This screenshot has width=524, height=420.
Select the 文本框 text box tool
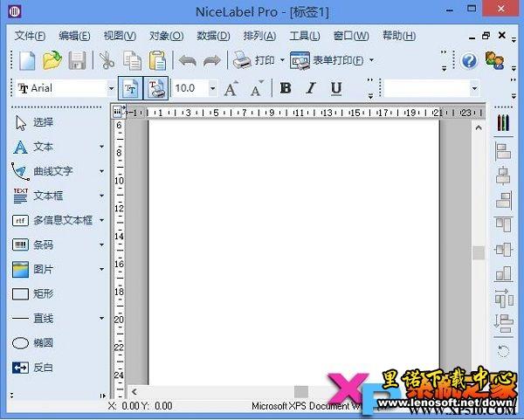pos(38,196)
